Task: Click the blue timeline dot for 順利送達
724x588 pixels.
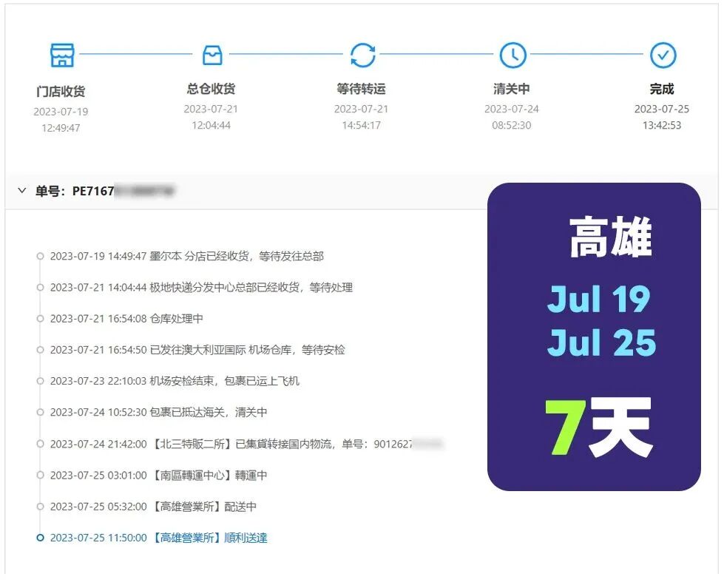Action: pos(40,538)
